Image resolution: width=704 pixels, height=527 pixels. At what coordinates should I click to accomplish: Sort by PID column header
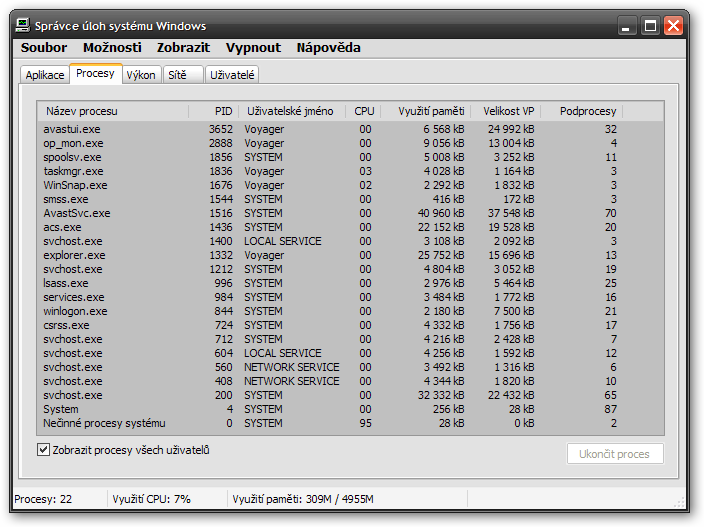click(x=214, y=111)
